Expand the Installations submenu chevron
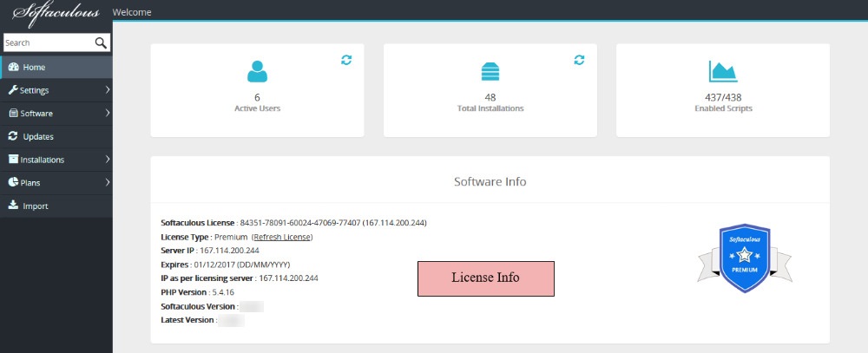Image resolution: width=868 pixels, height=353 pixels. click(x=107, y=160)
